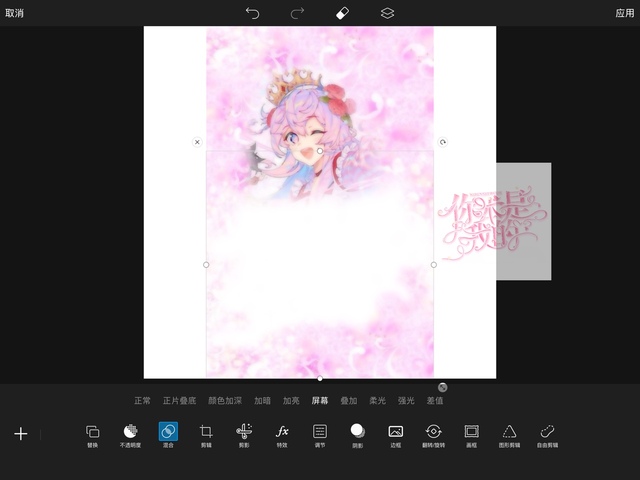Image resolution: width=640 pixels, height=480 pixels.
Task: Open the 自由剪辑 free crop tool
Action: pyautogui.click(x=547, y=436)
